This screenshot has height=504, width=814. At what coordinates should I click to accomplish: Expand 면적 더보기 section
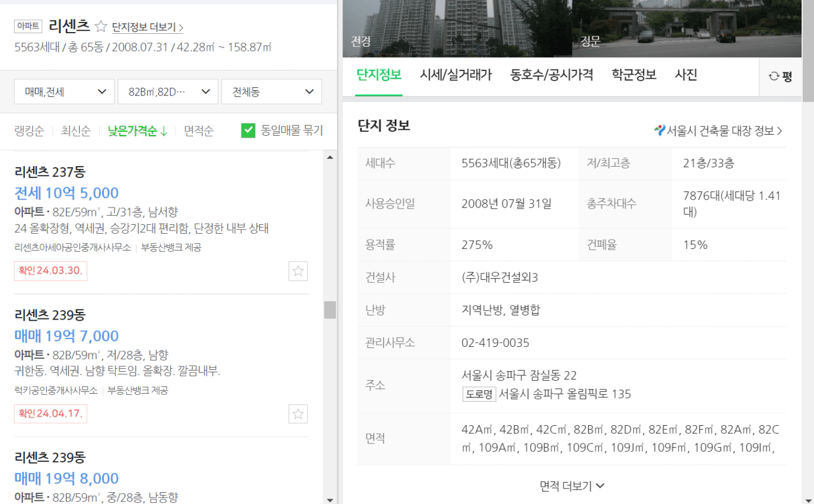click(x=572, y=486)
